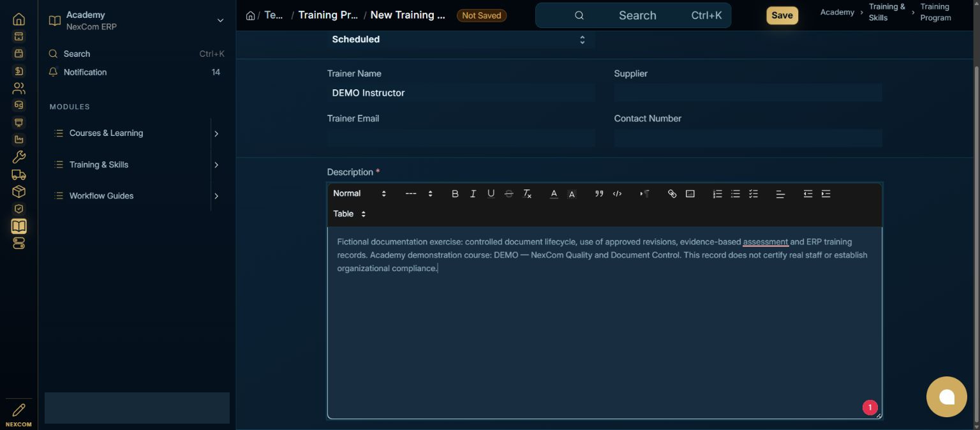Apply bold formatting in Description editor
The height and width of the screenshot is (430, 980).
tap(455, 194)
